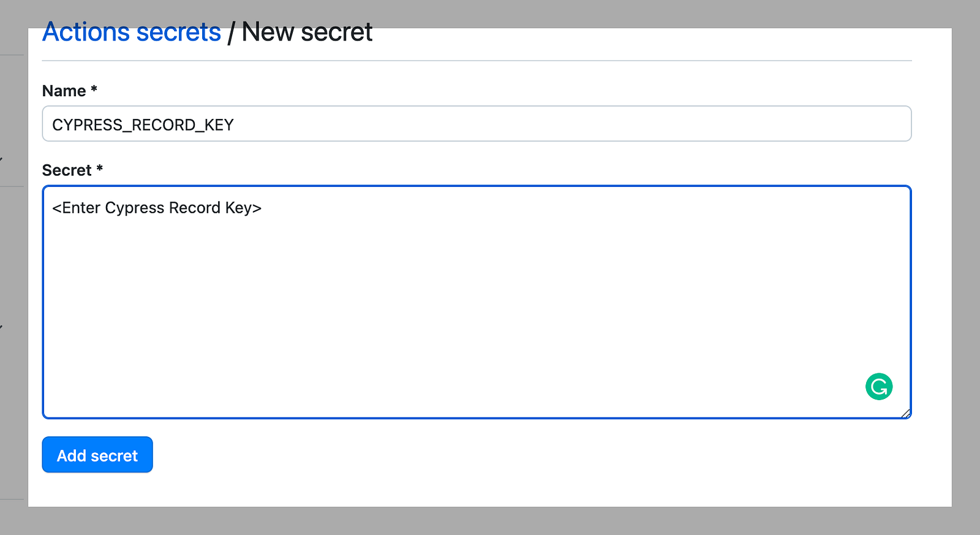Grab the resize handle of the Secret textarea
Image resolution: width=980 pixels, height=535 pixels.
(x=906, y=413)
